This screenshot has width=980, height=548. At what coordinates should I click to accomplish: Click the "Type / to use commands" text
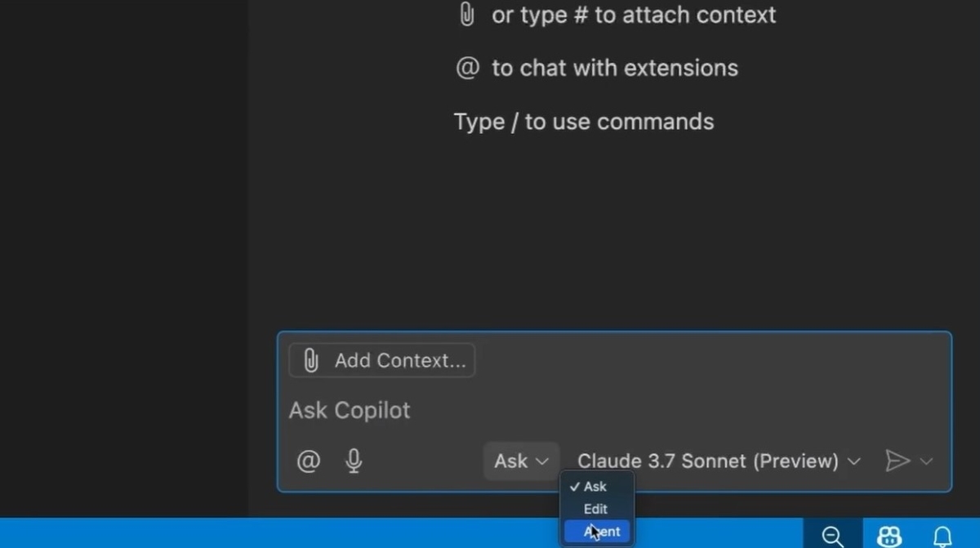[x=583, y=122]
